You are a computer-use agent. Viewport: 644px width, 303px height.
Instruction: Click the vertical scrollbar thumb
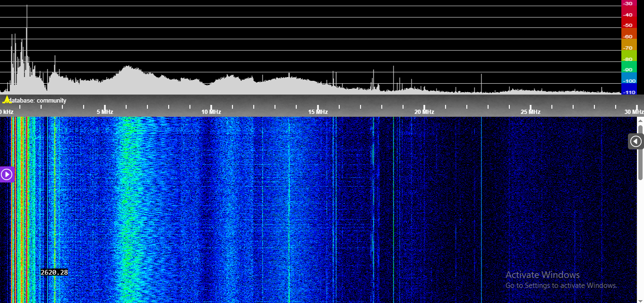[640, 152]
